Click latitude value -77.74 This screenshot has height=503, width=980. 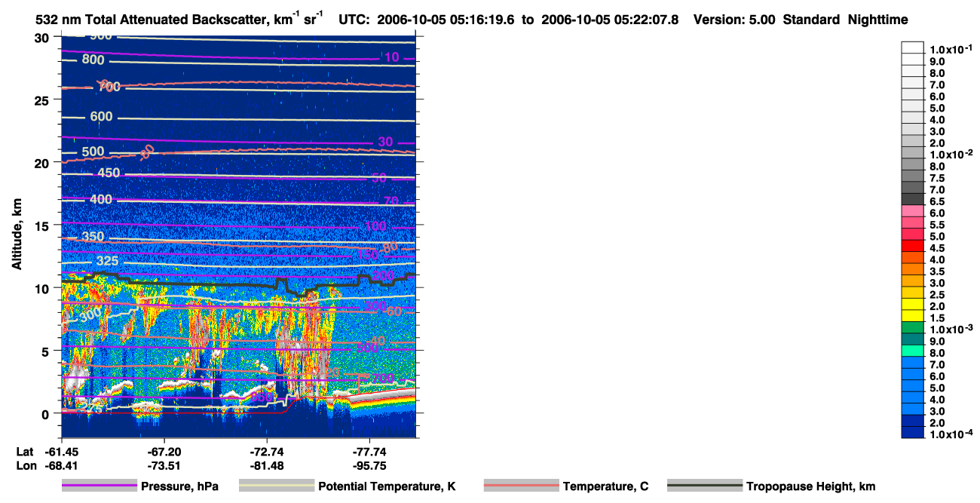(x=370, y=451)
